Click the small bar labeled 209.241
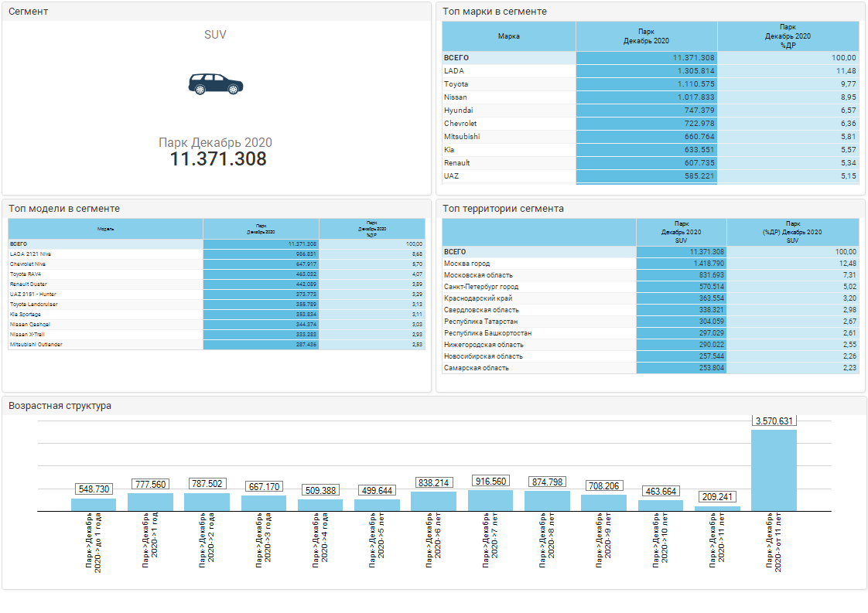Screen dimensions: 868x613 point(717,508)
